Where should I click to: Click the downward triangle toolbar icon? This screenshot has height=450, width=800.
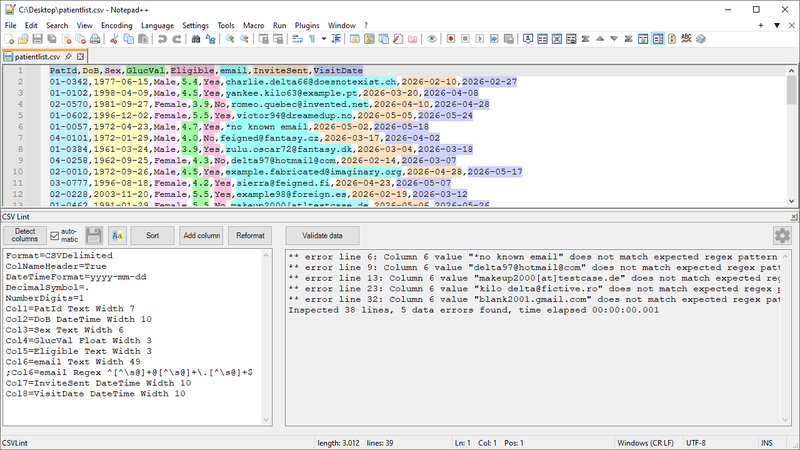[x=614, y=39]
